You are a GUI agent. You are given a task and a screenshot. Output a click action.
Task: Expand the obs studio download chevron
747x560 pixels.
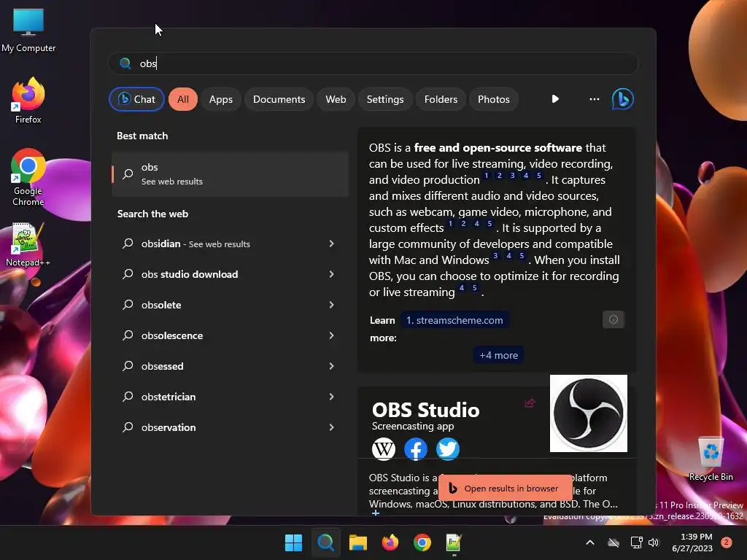tap(332, 274)
